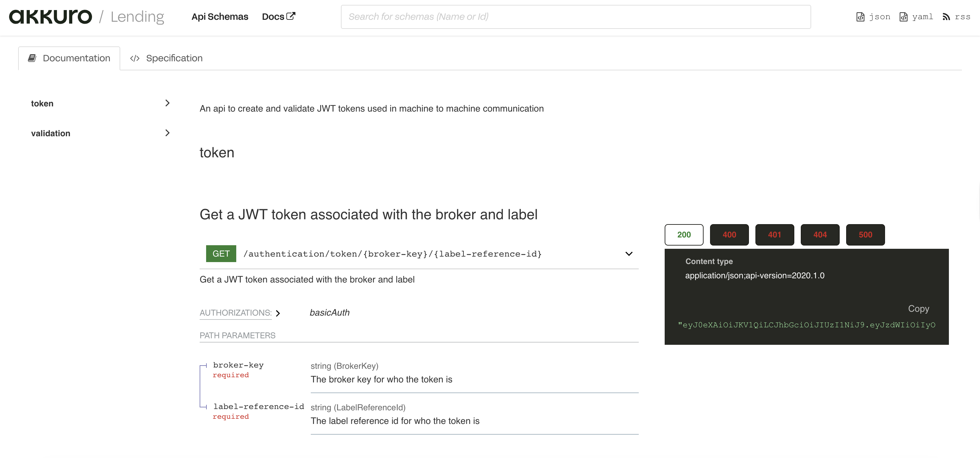Select the 404 response toggle
980x458 pixels.
click(x=820, y=235)
